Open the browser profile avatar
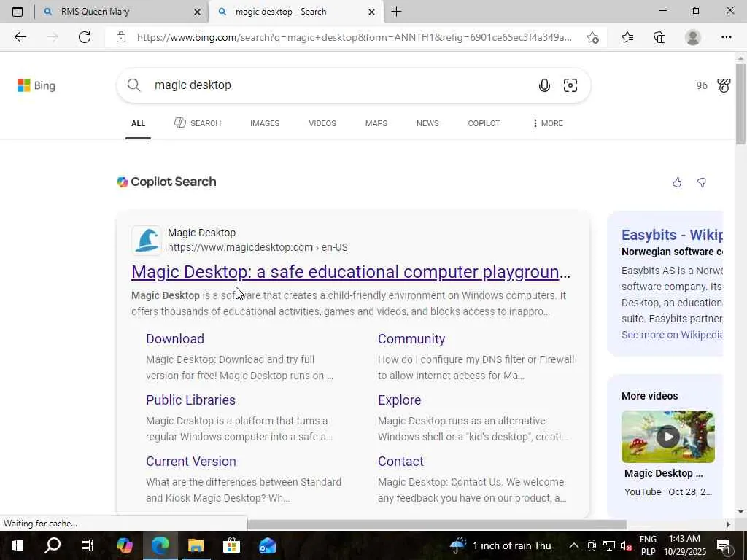 693,37
